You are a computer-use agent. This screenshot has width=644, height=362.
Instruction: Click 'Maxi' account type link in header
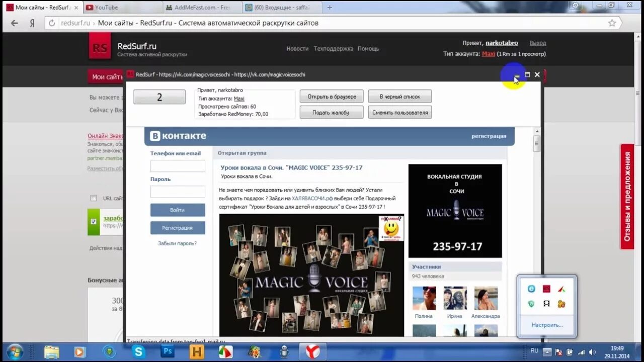pyautogui.click(x=489, y=54)
